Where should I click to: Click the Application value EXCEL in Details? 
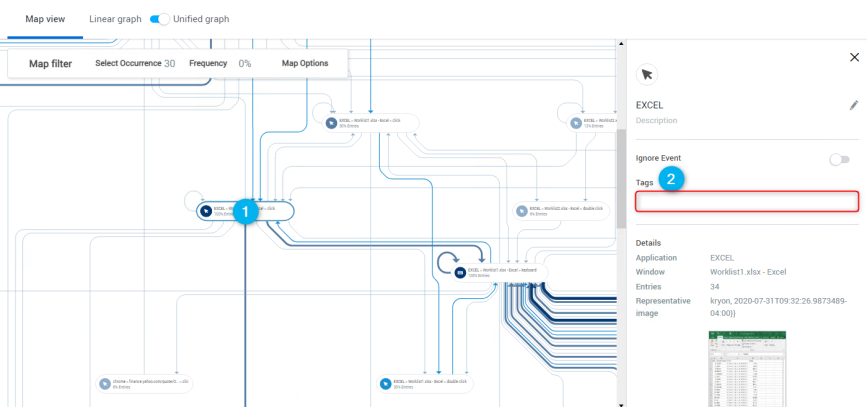pos(722,258)
